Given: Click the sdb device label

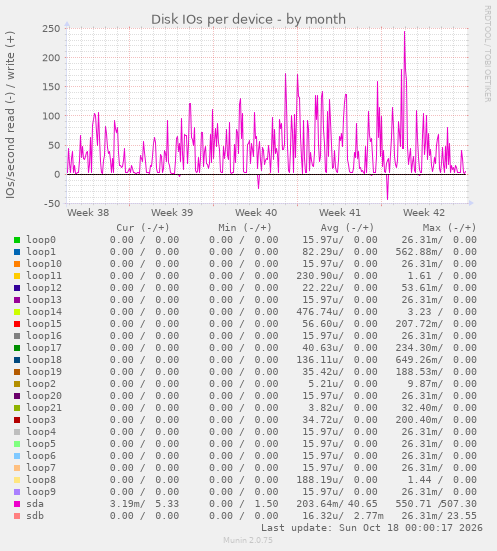Looking at the screenshot, I should (x=35, y=516).
